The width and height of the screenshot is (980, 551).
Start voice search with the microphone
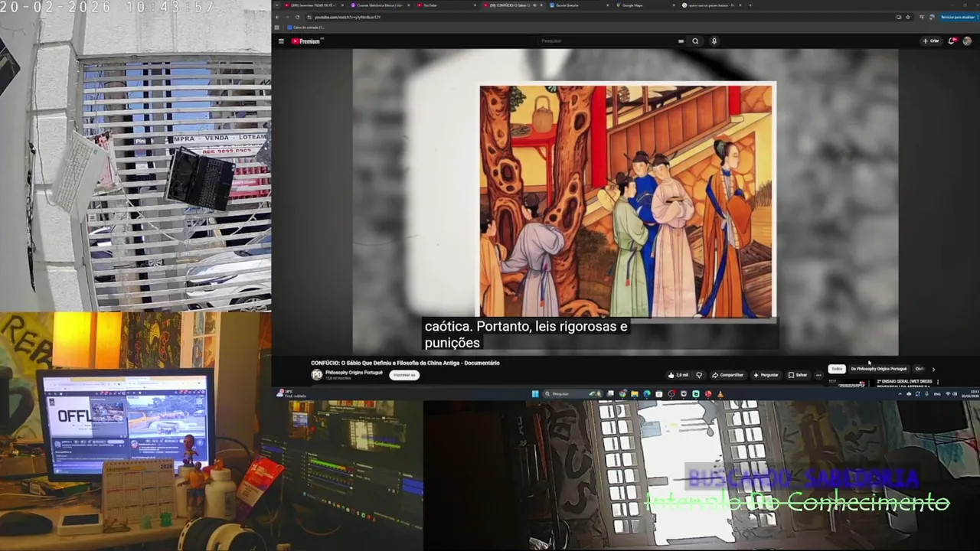(x=714, y=41)
